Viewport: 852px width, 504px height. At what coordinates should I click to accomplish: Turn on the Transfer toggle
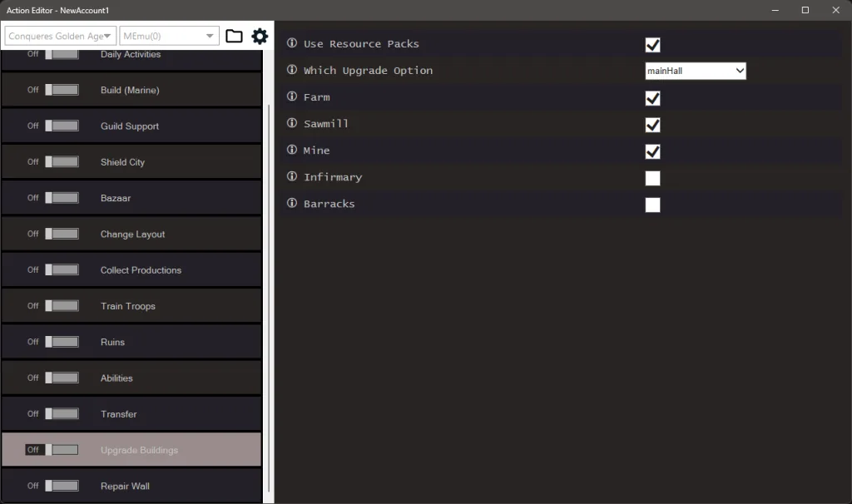pos(62,413)
